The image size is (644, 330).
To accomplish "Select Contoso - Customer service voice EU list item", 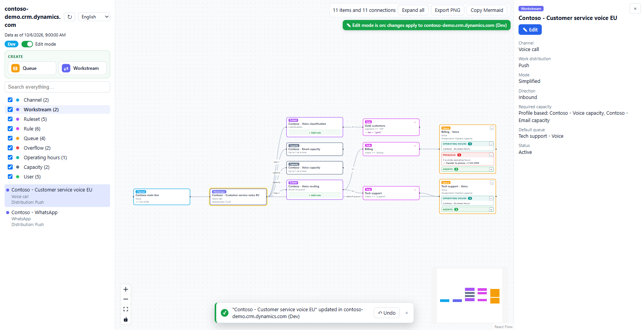I will (58, 196).
